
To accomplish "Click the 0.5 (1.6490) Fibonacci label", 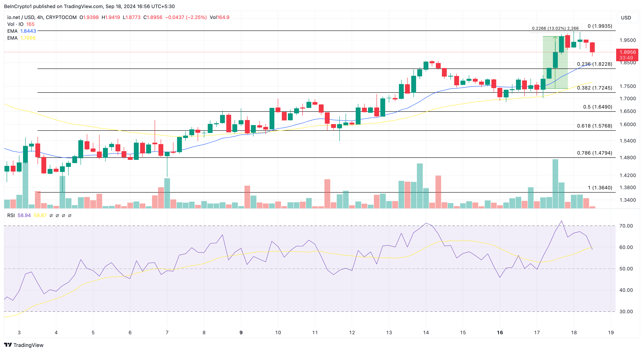I will tap(598, 107).
